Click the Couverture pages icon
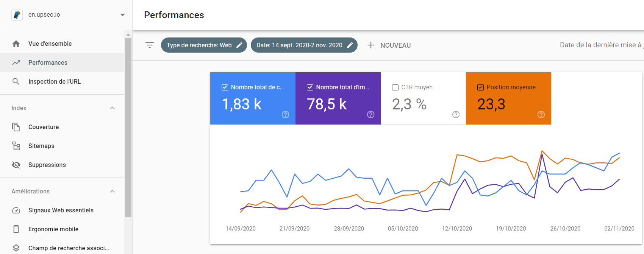The image size is (644, 254). (x=16, y=127)
